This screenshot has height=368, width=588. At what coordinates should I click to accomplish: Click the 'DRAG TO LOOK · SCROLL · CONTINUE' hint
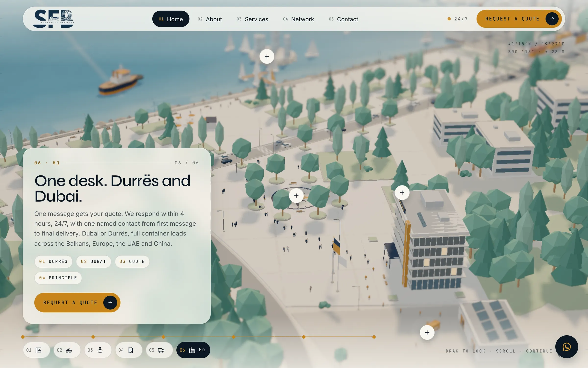[x=499, y=351]
